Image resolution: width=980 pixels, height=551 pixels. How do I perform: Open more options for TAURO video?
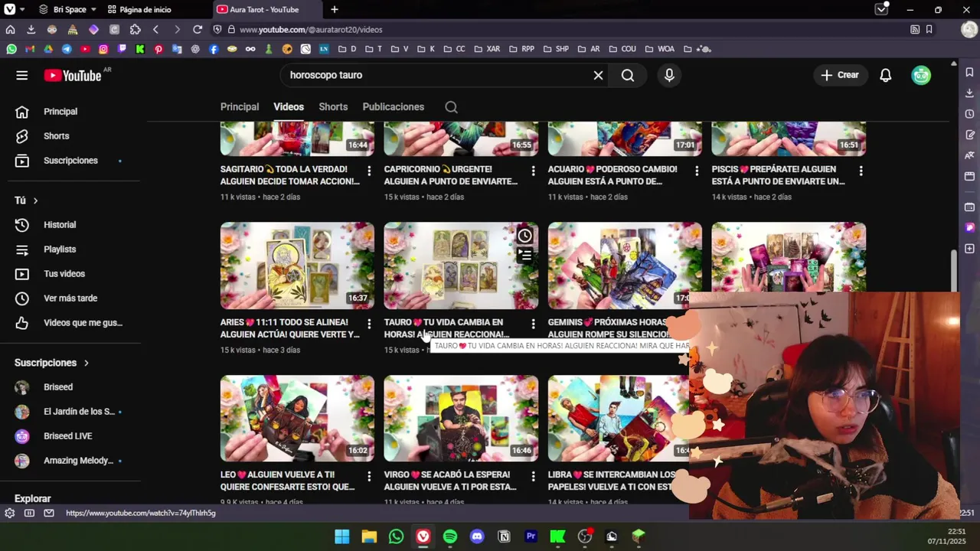[x=533, y=324]
